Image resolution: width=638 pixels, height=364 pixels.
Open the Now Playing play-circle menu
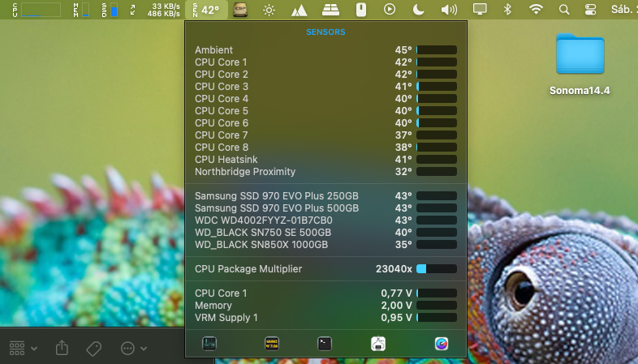click(x=390, y=10)
